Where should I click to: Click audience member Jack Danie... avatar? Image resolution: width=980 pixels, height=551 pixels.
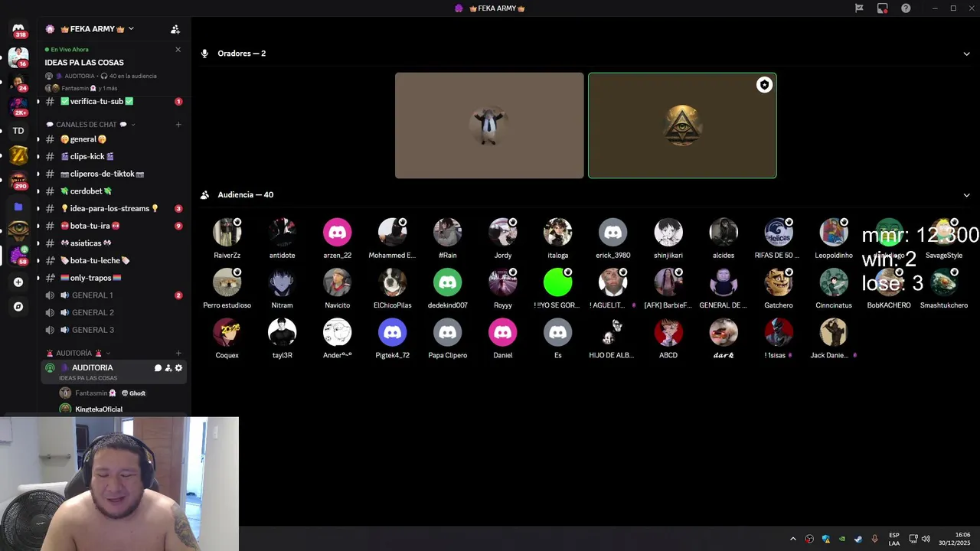833,332
